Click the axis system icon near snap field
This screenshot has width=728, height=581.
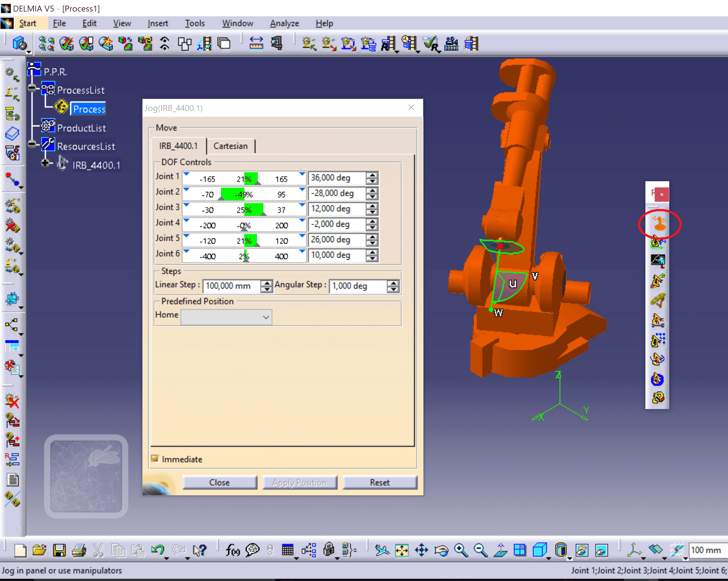click(x=634, y=550)
